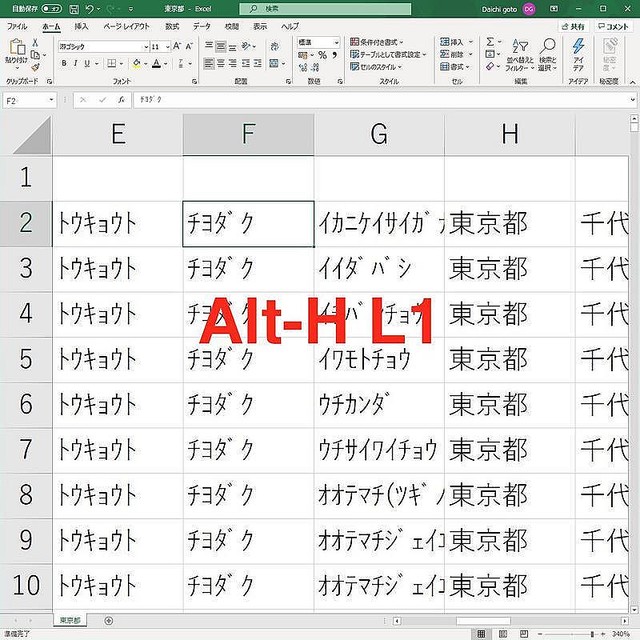Open the font name combo box
Image resolution: width=640 pixels, height=640 pixels.
click(104, 47)
